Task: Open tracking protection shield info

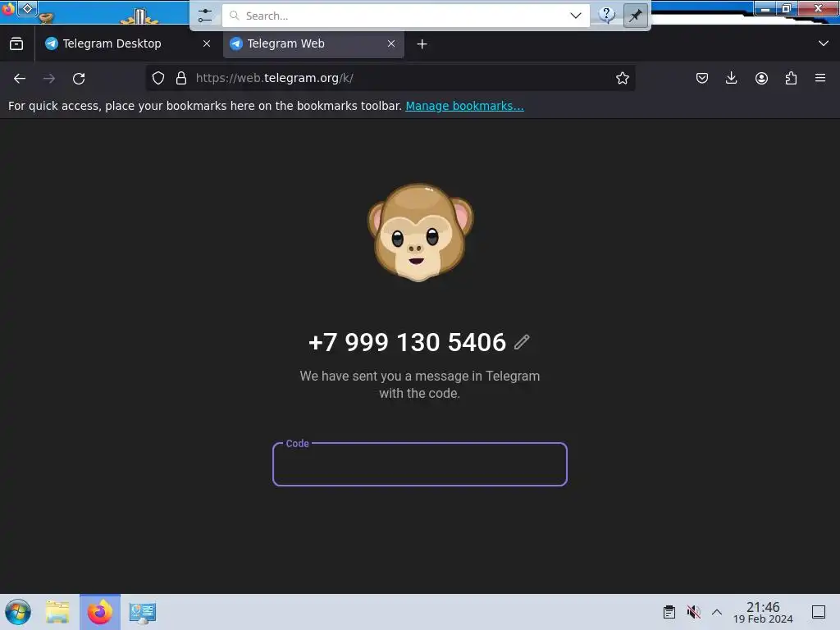Action: click(x=158, y=78)
